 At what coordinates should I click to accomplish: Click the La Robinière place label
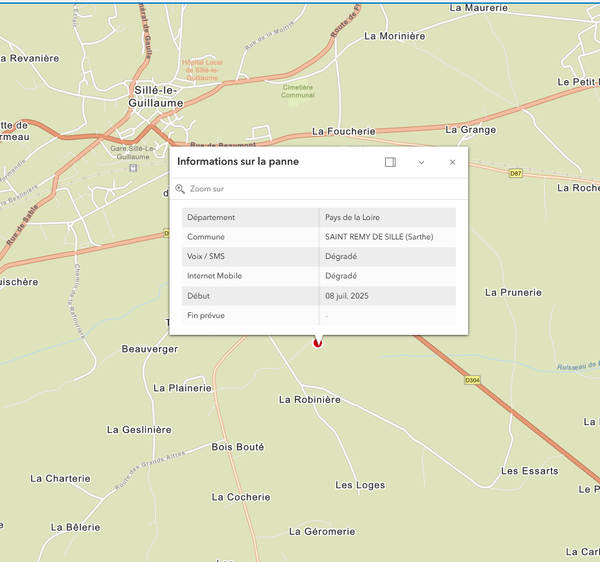(310, 399)
